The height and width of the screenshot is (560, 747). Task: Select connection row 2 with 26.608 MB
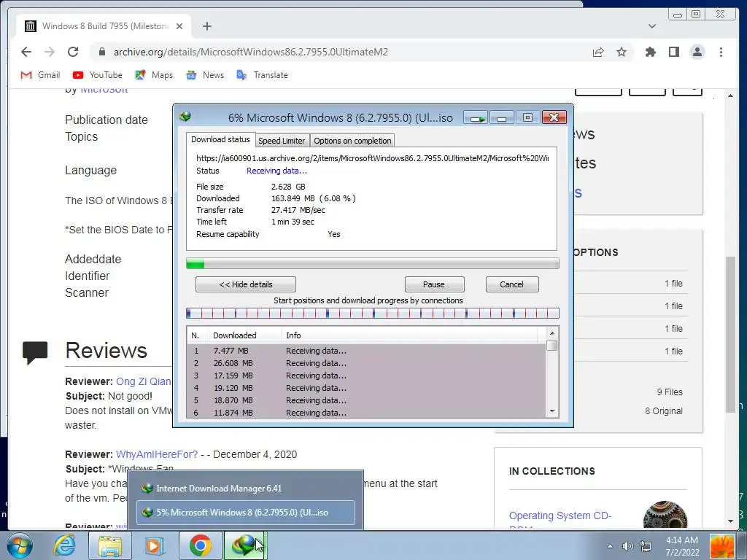click(x=366, y=363)
